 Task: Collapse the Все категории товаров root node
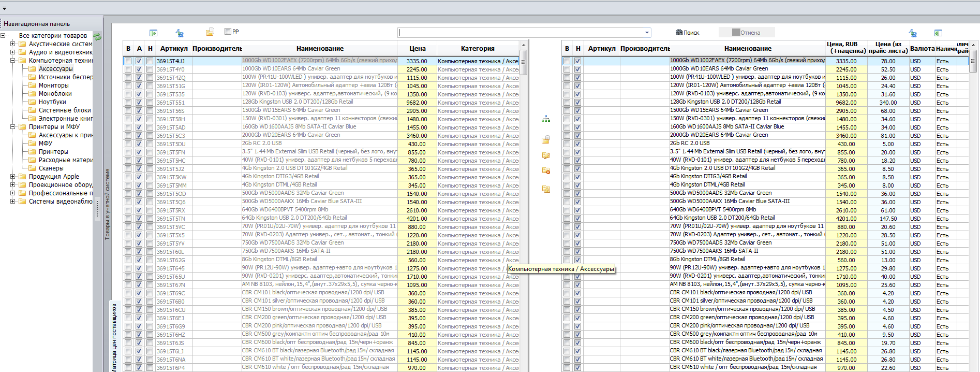pos(3,36)
